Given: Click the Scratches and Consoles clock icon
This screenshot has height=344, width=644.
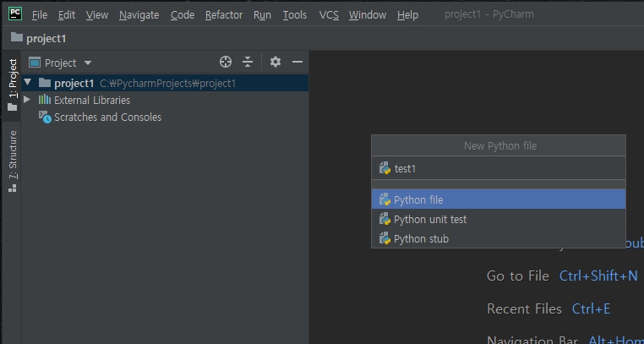Looking at the screenshot, I should pyautogui.click(x=45, y=117).
